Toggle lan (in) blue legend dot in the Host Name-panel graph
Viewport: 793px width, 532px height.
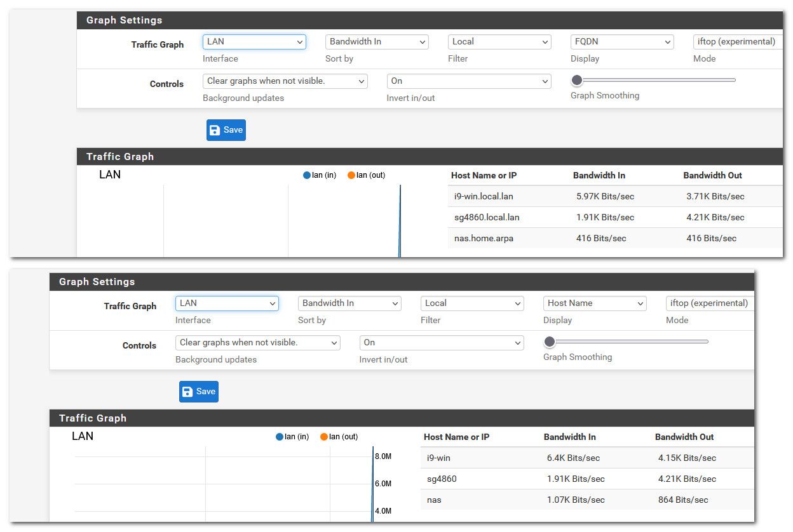tap(280, 437)
